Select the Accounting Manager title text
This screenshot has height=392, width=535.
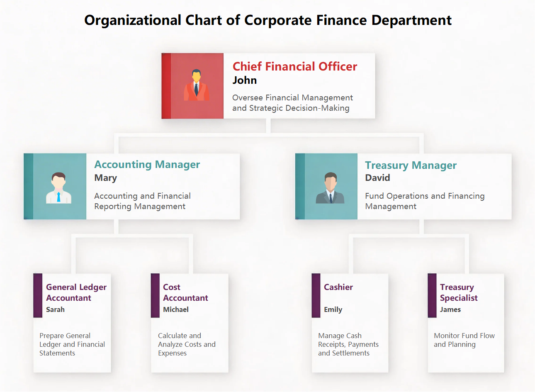click(x=147, y=165)
